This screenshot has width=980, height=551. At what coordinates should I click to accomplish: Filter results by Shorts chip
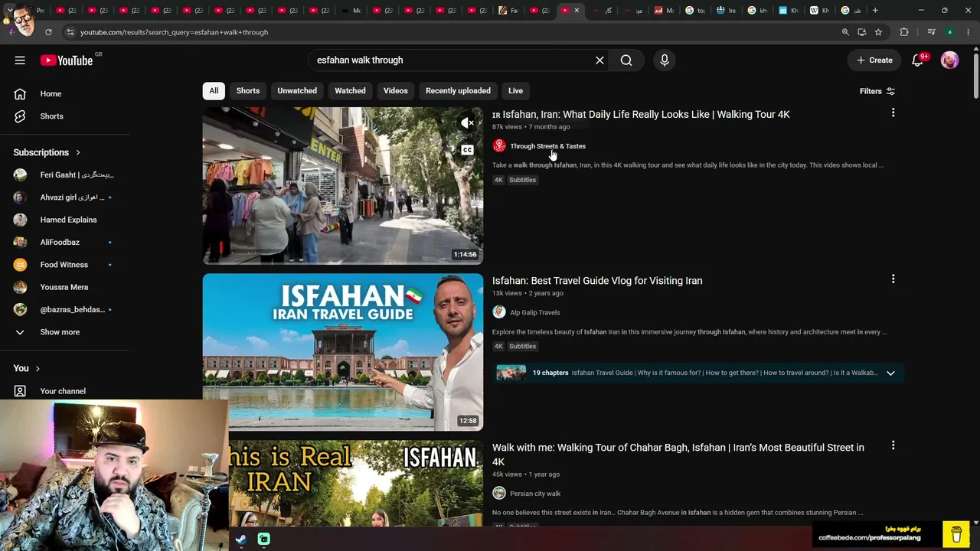[248, 90]
